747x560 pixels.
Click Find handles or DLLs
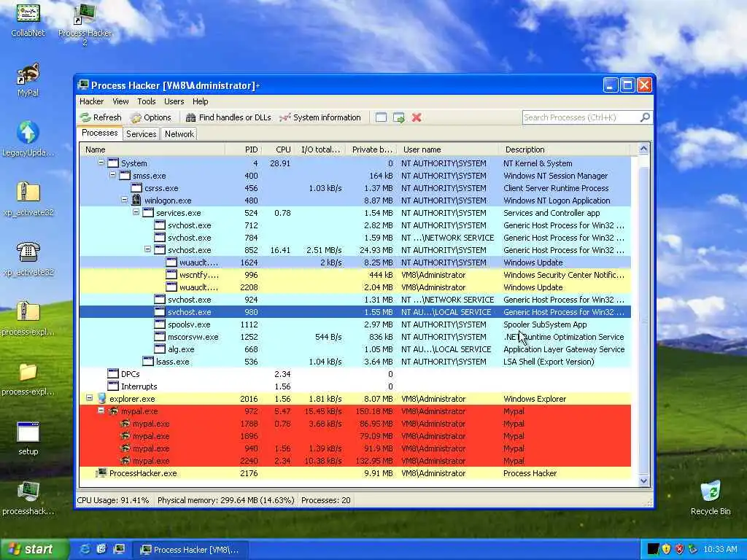(x=228, y=117)
